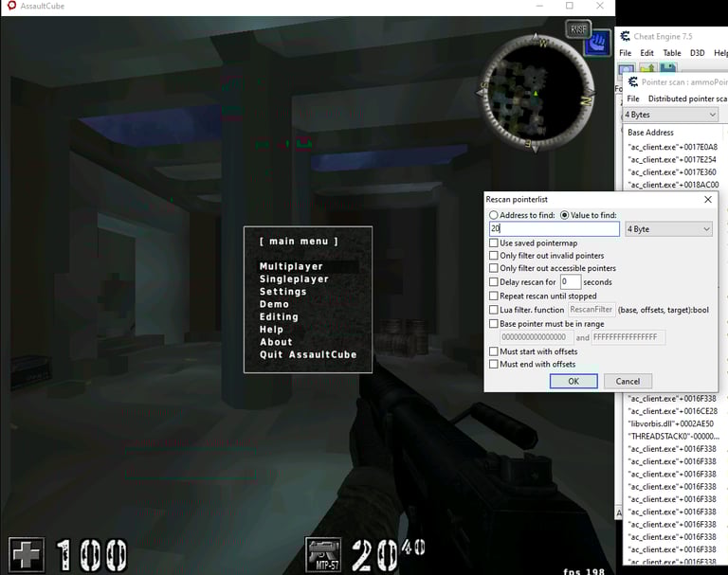Image resolution: width=728 pixels, height=575 pixels.
Task: Click the Pointer scan window logo icon
Action: tap(632, 82)
